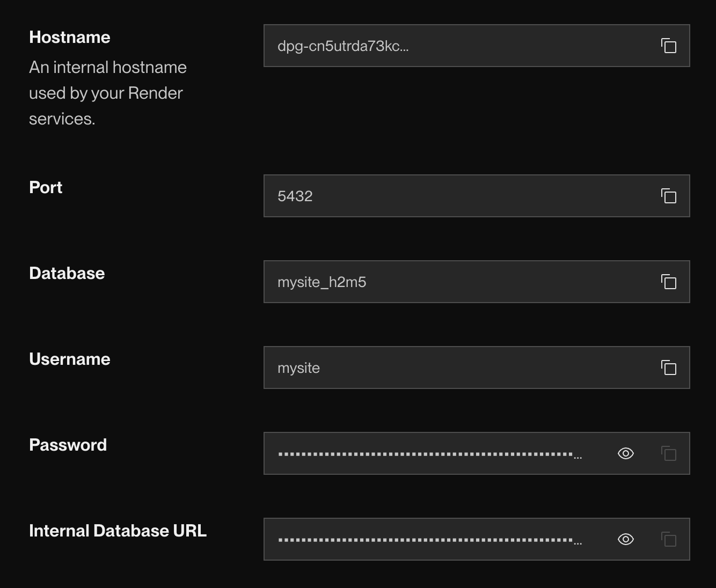Click inside the Port field
The width and height of the screenshot is (716, 588).
[x=429, y=196]
